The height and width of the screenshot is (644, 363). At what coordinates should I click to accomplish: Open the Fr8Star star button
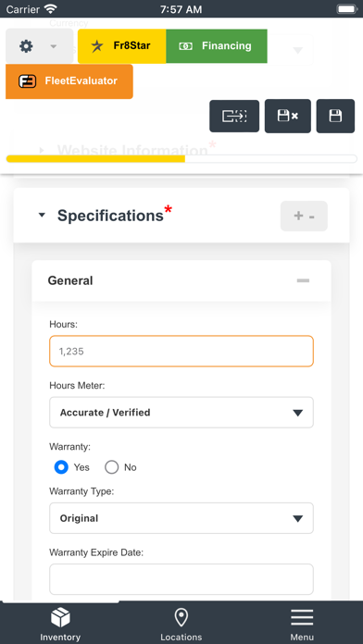[x=121, y=46]
